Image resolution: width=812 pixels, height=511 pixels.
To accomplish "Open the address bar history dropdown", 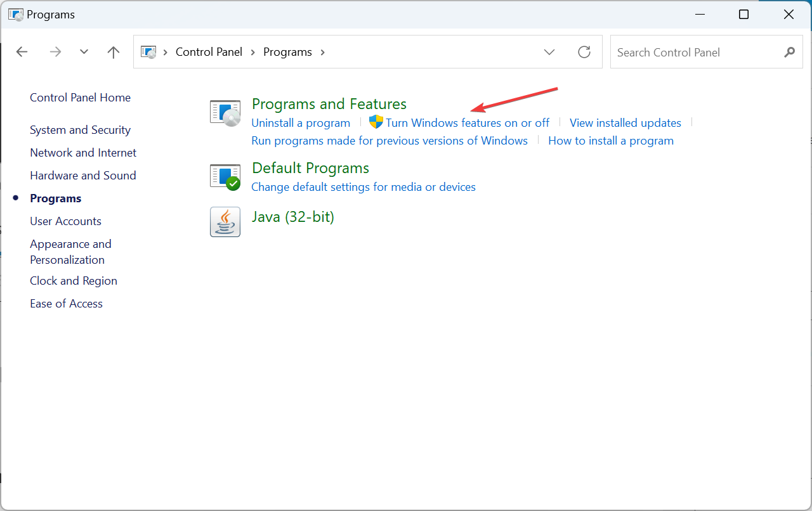I will (549, 52).
